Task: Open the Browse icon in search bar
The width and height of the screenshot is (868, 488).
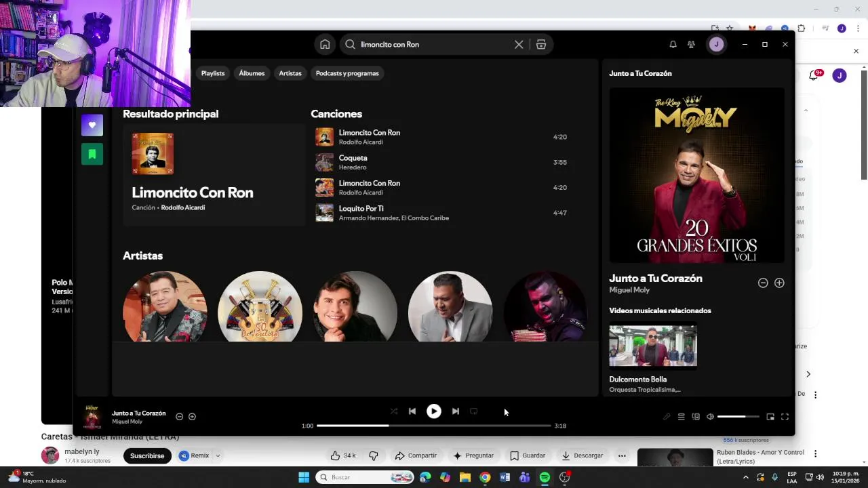Action: tap(541, 44)
